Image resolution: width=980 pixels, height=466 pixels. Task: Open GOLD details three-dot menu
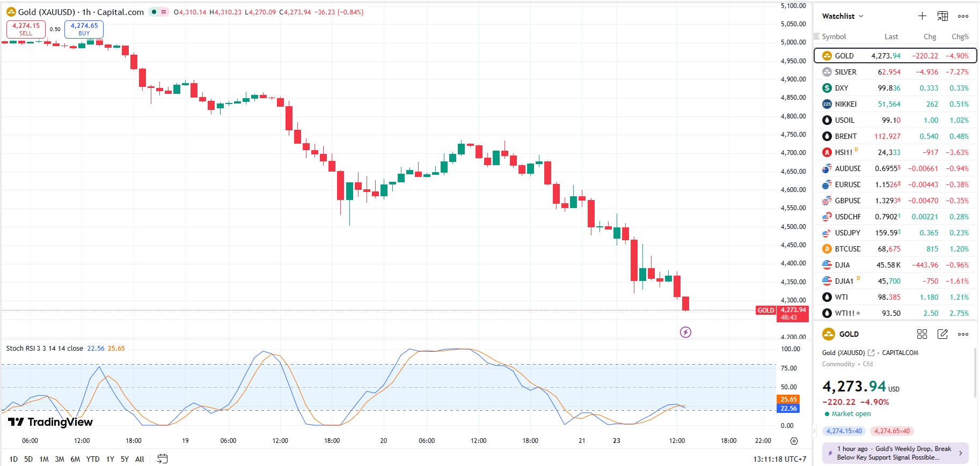(x=963, y=334)
